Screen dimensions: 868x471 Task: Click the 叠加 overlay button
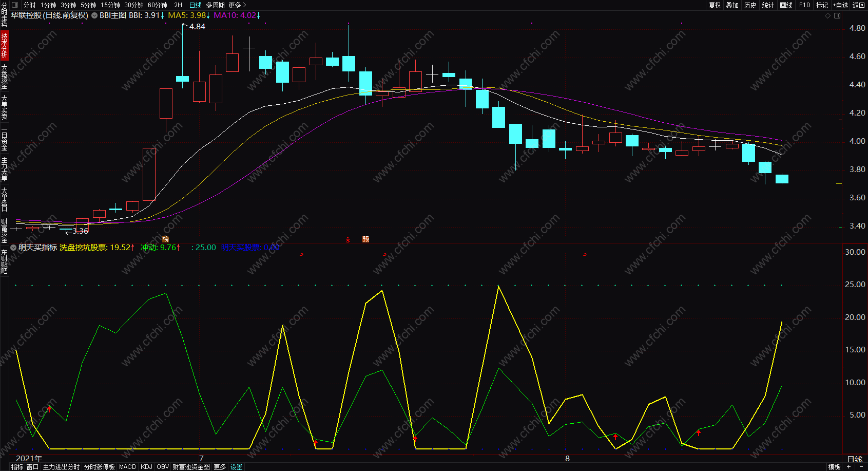pyautogui.click(x=732, y=5)
